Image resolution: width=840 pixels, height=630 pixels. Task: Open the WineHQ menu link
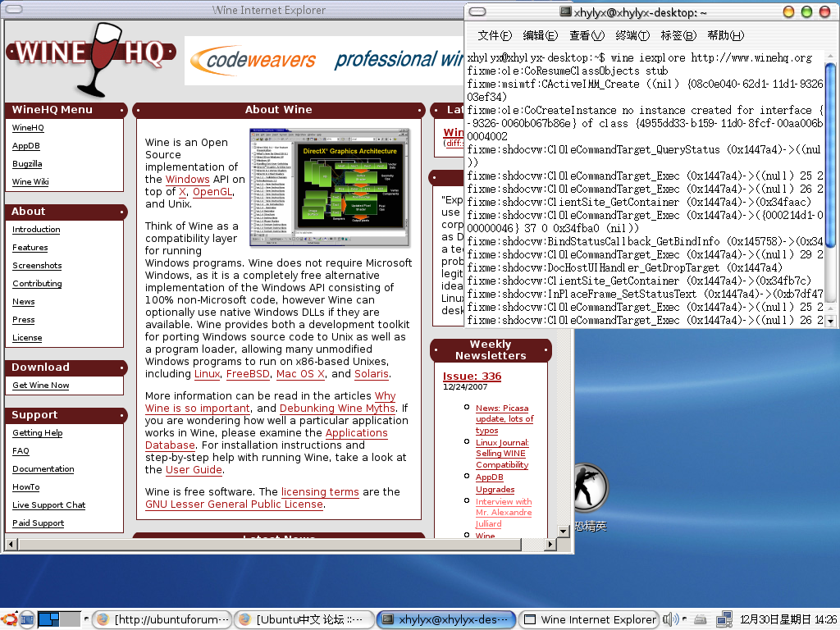coord(28,127)
